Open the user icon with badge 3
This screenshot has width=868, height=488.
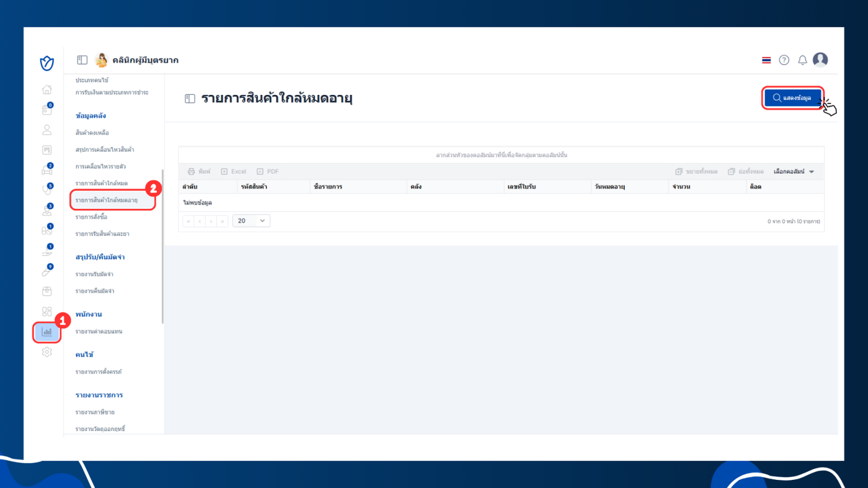click(46, 211)
